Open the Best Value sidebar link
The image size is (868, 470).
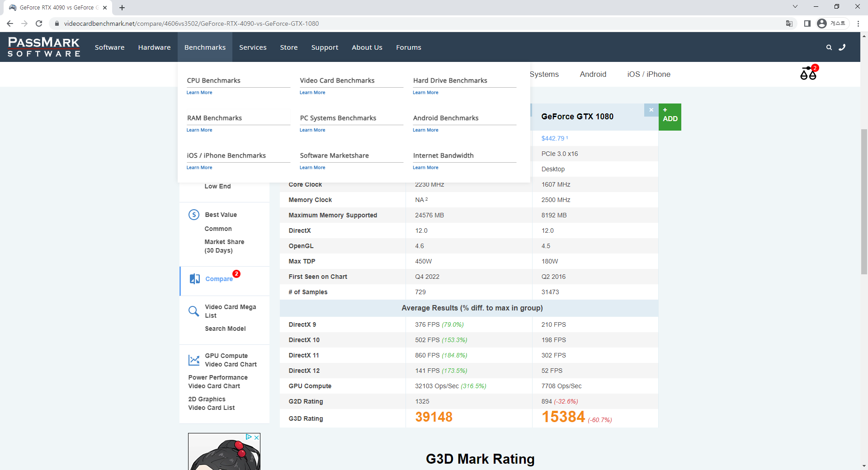[221, 215]
